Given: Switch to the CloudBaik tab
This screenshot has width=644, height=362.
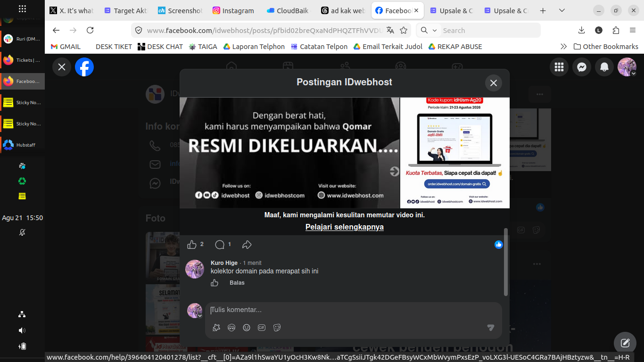Looking at the screenshot, I should [288, 10].
